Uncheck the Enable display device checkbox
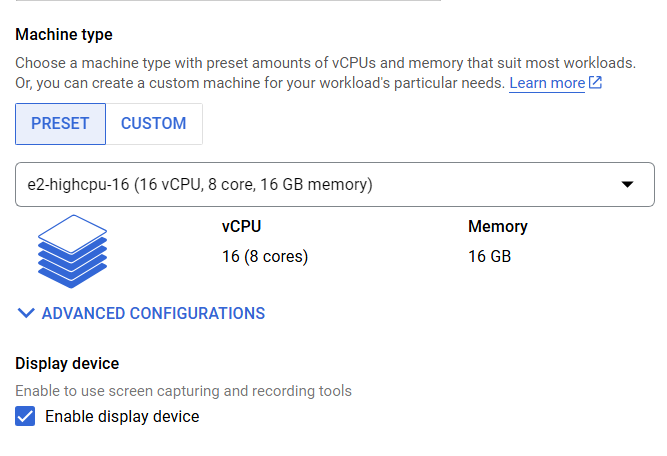667x456 pixels. pyautogui.click(x=26, y=417)
